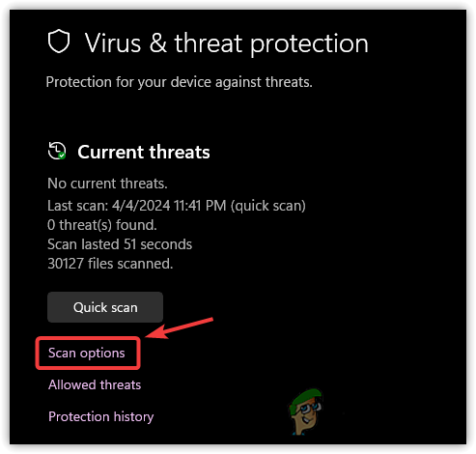This screenshot has width=476, height=454.
Task: Click the shield icon beside the page title
Action: (59, 42)
